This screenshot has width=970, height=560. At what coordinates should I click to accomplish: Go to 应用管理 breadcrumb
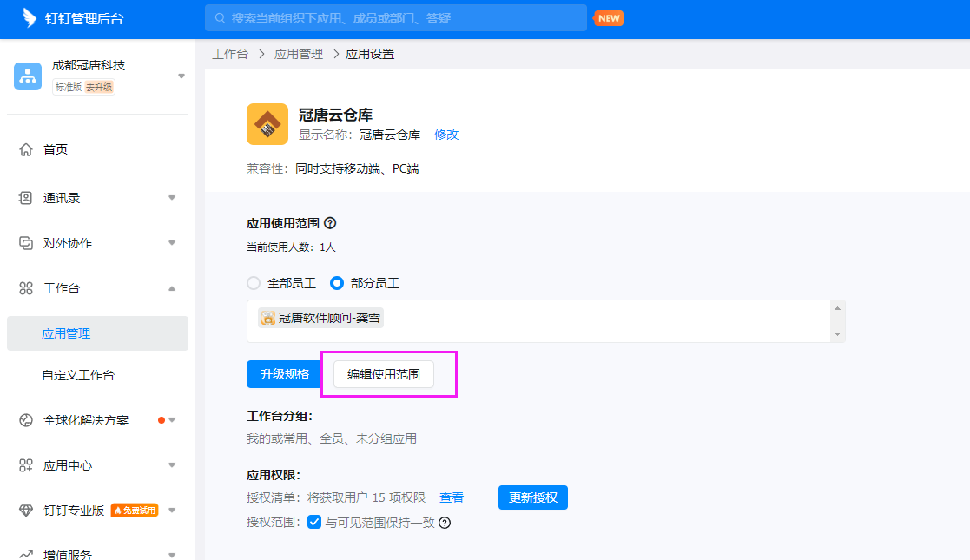pyautogui.click(x=299, y=55)
